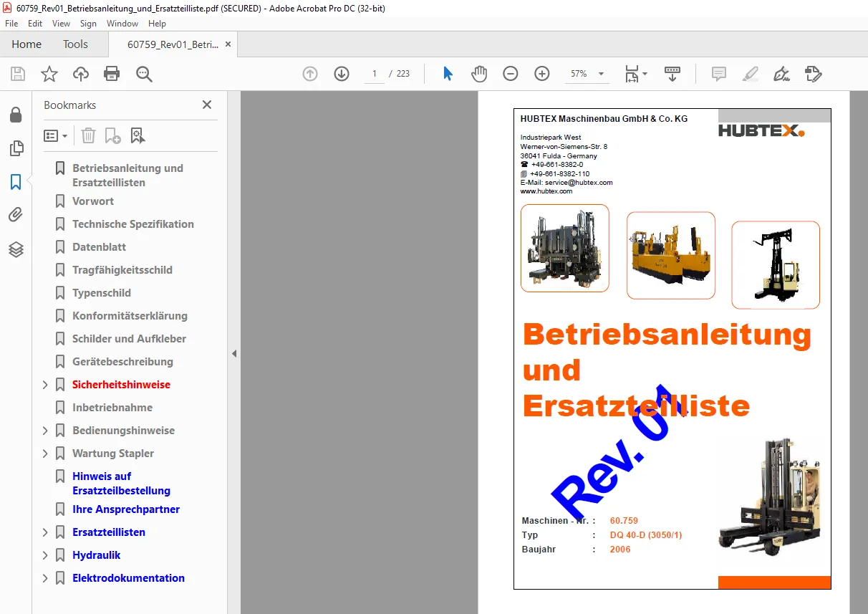Find current bookmark icon
Screen dimensions: 868x614
pyautogui.click(x=138, y=135)
